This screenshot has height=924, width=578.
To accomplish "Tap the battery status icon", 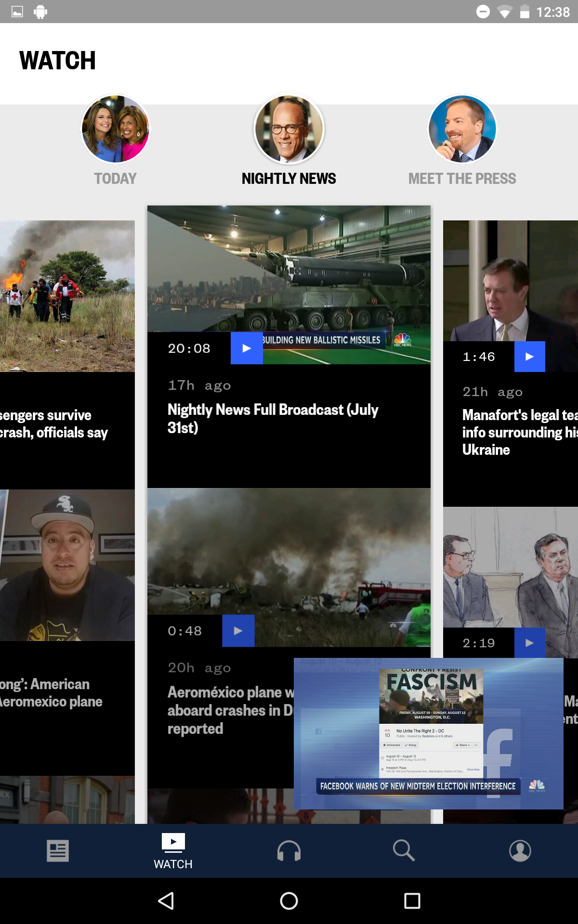I will pos(525,12).
